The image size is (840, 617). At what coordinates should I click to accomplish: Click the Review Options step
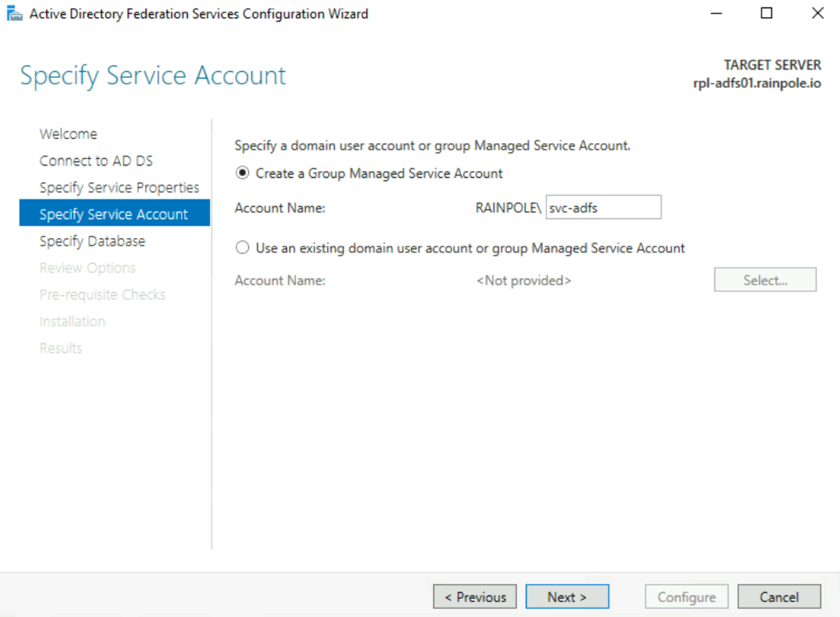click(x=87, y=268)
